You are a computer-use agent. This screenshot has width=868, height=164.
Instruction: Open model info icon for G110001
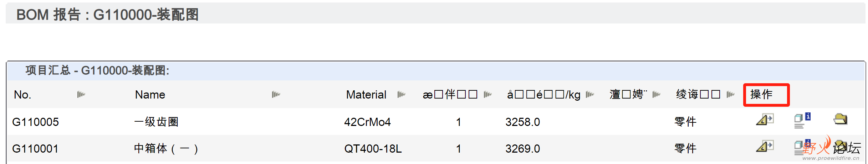[802, 147]
